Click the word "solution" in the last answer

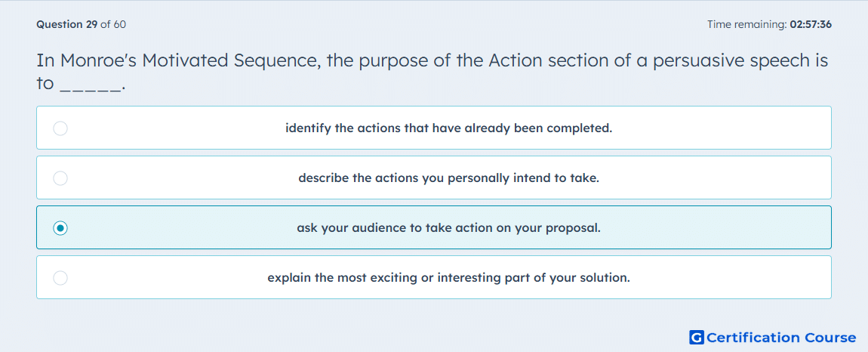click(608, 278)
